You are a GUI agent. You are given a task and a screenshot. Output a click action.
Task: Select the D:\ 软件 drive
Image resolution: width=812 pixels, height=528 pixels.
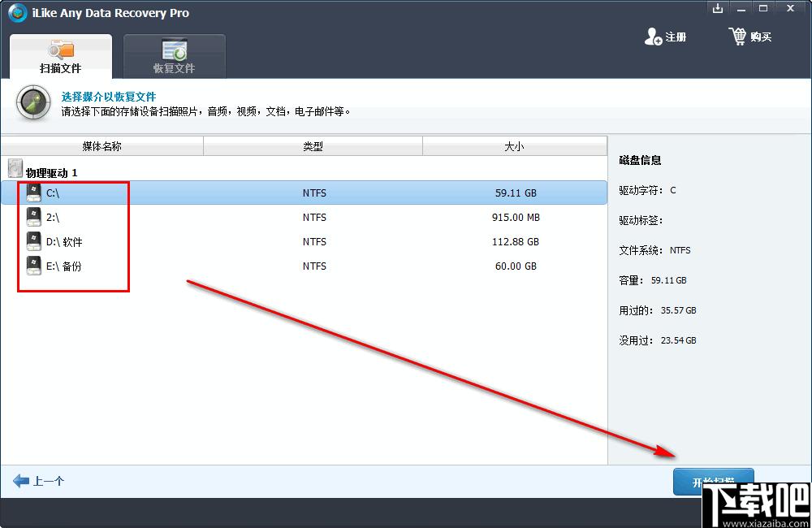click(304, 241)
